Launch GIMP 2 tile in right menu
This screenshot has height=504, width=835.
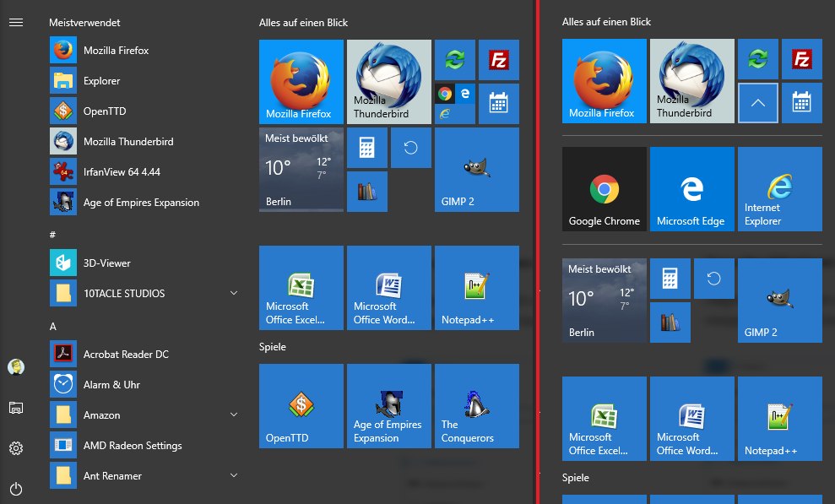(x=779, y=301)
